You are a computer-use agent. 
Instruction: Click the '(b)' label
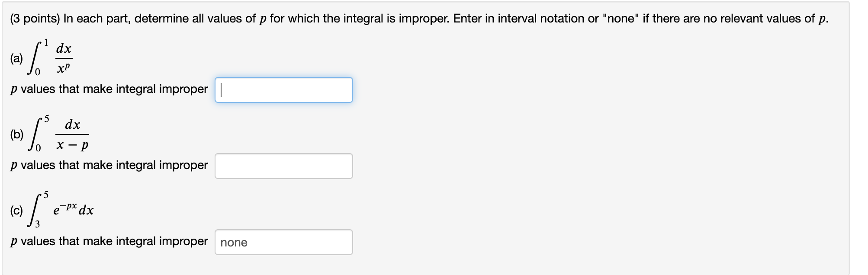click(x=16, y=134)
